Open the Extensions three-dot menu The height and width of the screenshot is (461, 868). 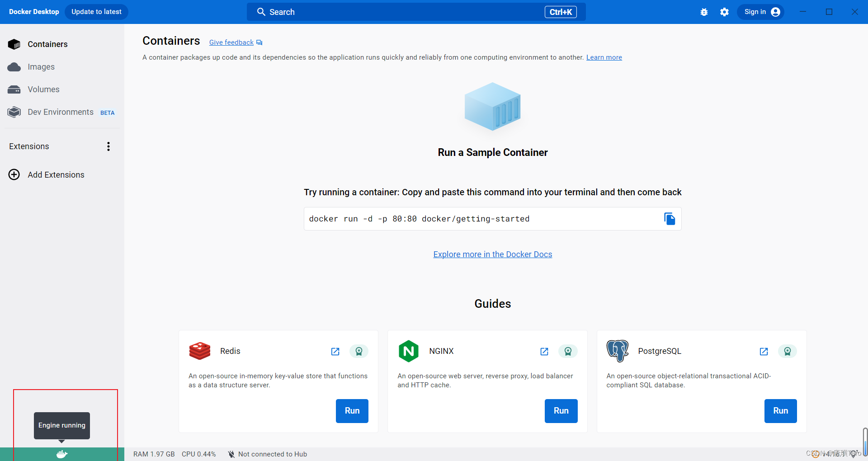coord(108,146)
